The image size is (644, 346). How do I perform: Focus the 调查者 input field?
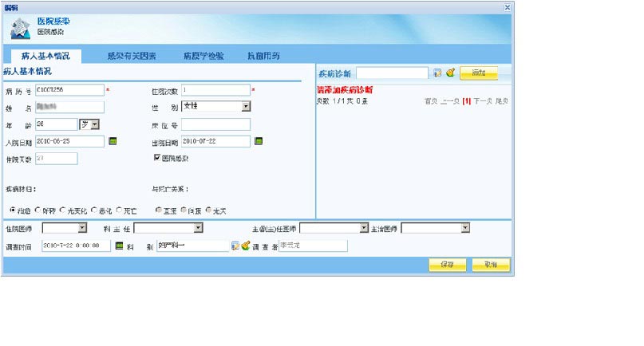click(x=314, y=246)
